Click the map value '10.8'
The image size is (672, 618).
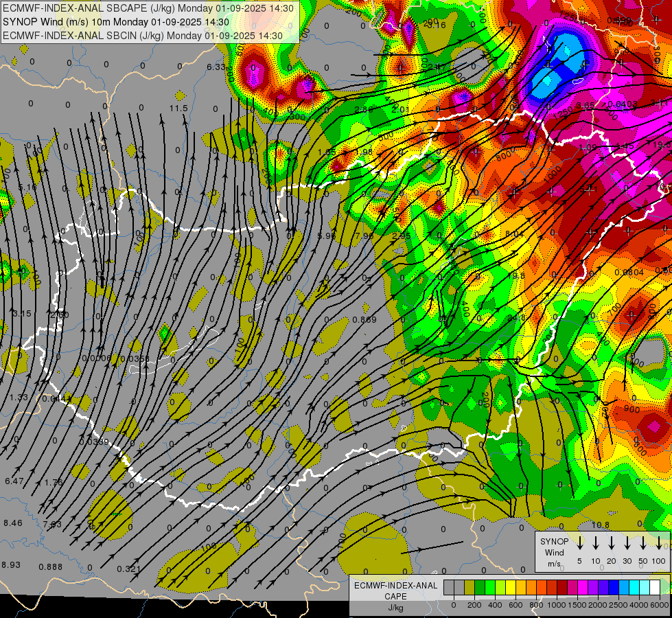tap(601, 525)
